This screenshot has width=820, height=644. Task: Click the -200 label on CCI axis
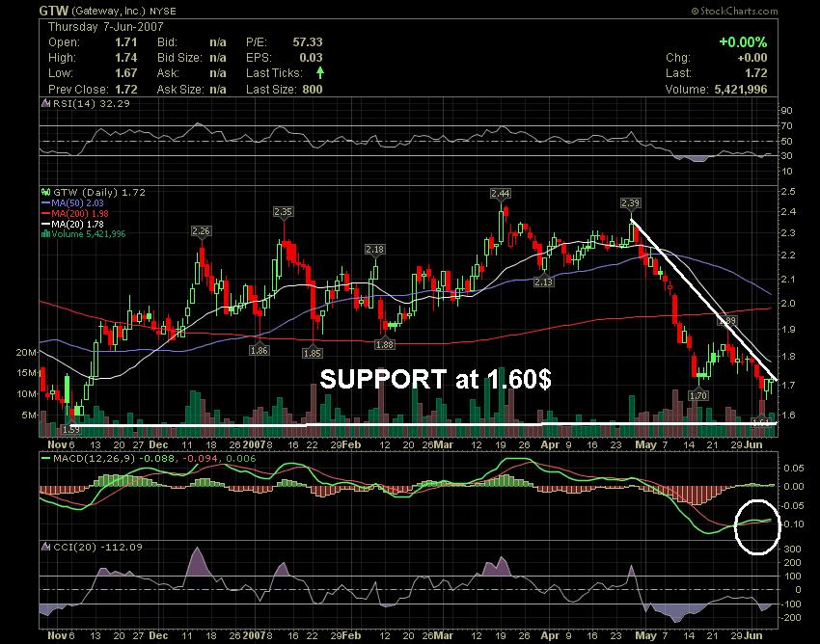click(791, 618)
